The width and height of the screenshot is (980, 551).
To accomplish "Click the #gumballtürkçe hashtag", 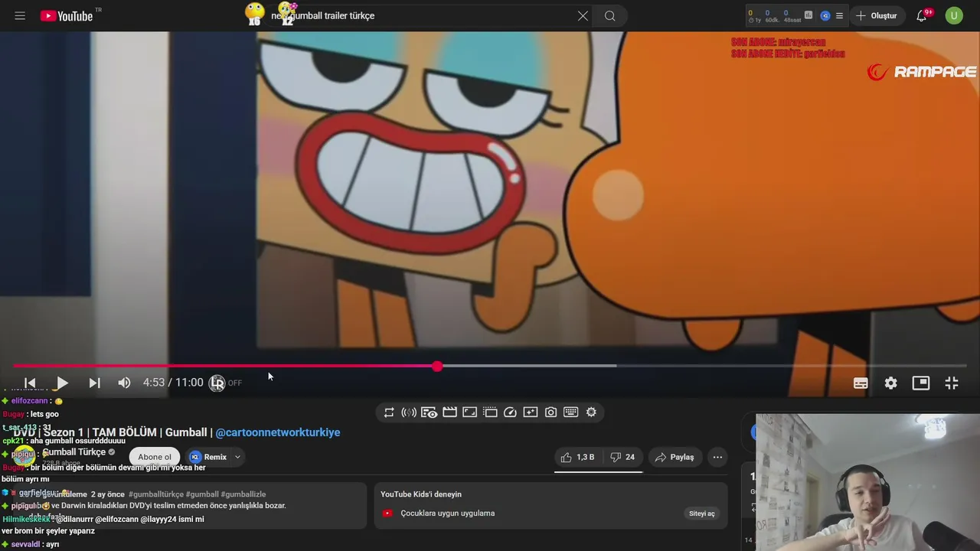I will [156, 494].
